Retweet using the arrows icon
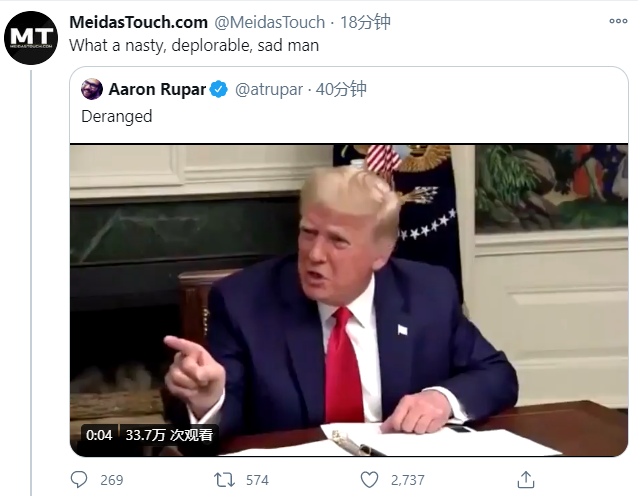Image resolution: width=638 pixels, height=496 pixels. (x=224, y=480)
